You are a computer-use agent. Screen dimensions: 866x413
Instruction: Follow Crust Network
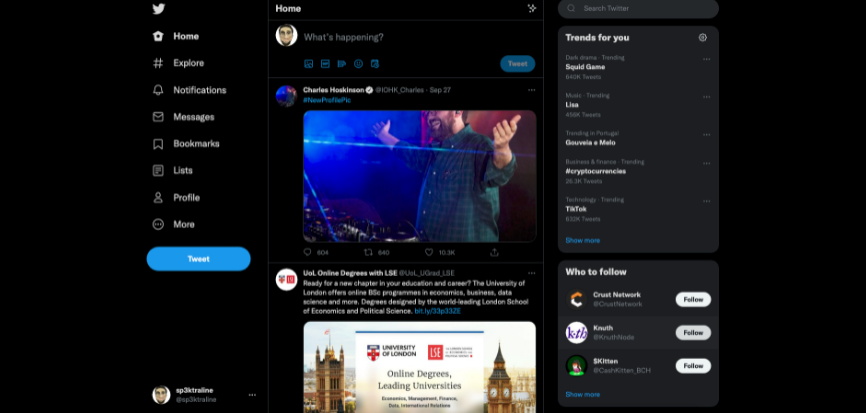pos(693,300)
